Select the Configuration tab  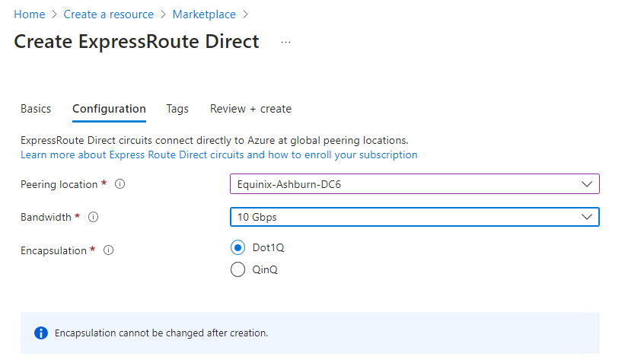109,109
